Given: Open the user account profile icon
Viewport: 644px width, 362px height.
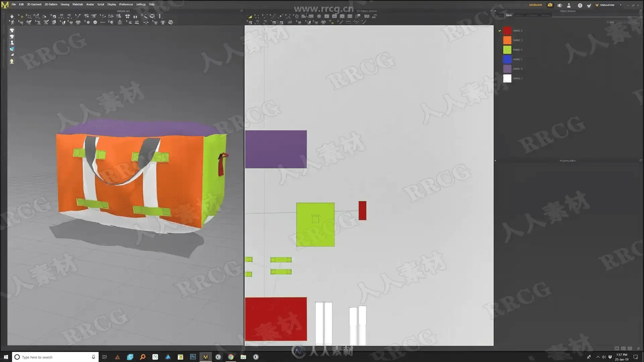Looking at the screenshot, I should click(x=569, y=5).
